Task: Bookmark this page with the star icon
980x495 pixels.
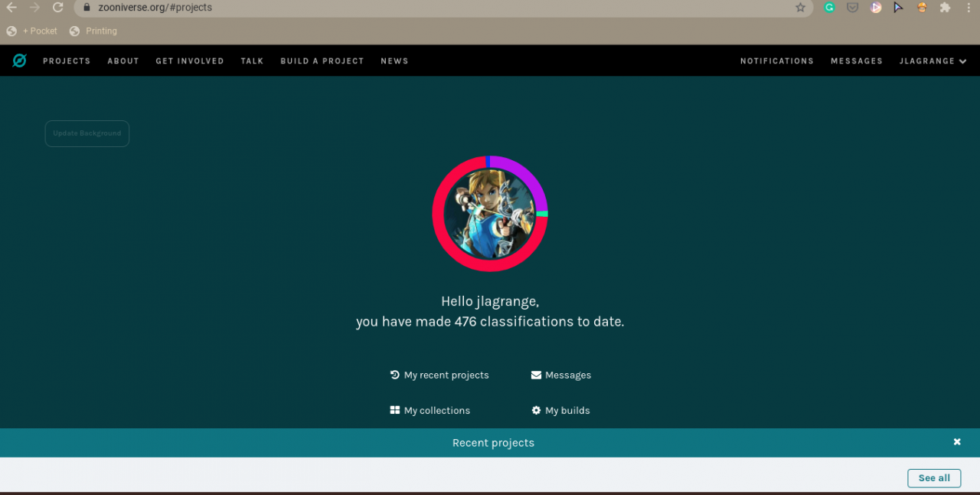Action: pyautogui.click(x=800, y=8)
